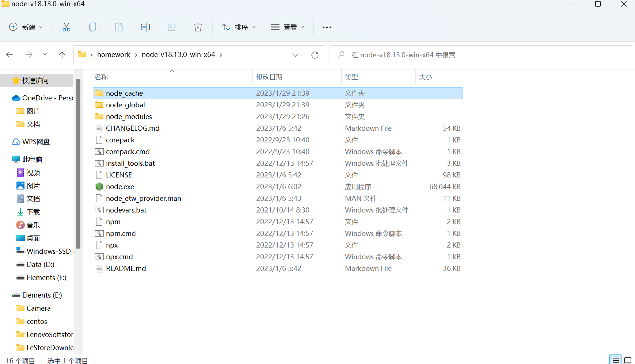Image resolution: width=635 pixels, height=364 pixels.
Task: Expand the address bar history dropdown
Action: (x=295, y=55)
